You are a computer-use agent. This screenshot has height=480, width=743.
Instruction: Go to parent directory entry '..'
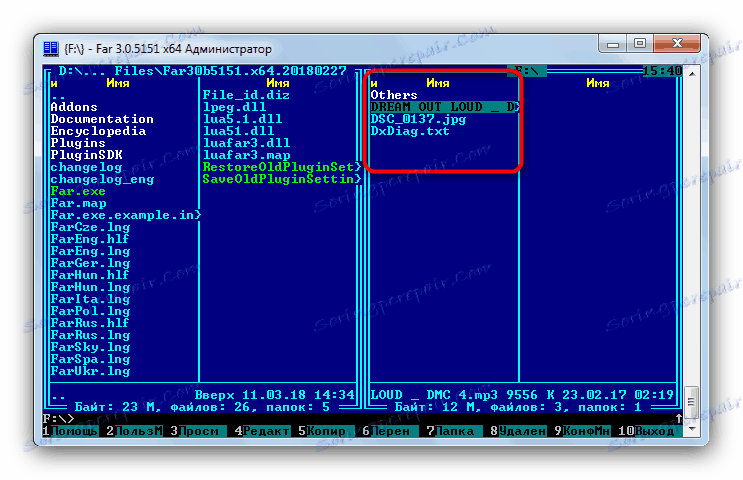coord(58,95)
